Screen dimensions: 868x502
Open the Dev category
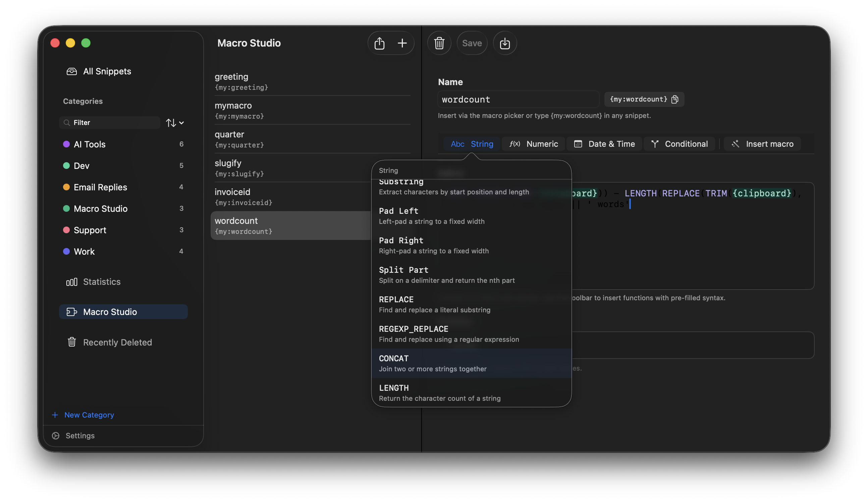click(x=123, y=166)
